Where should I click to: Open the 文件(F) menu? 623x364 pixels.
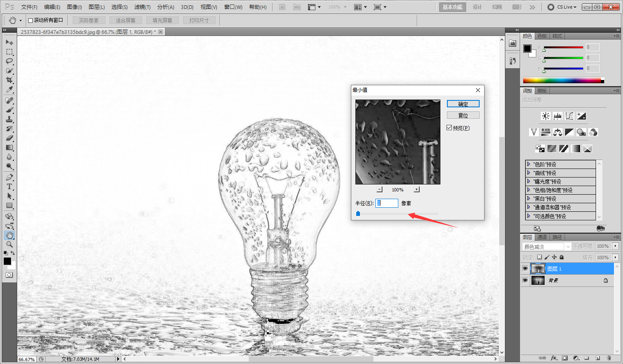[x=29, y=7]
